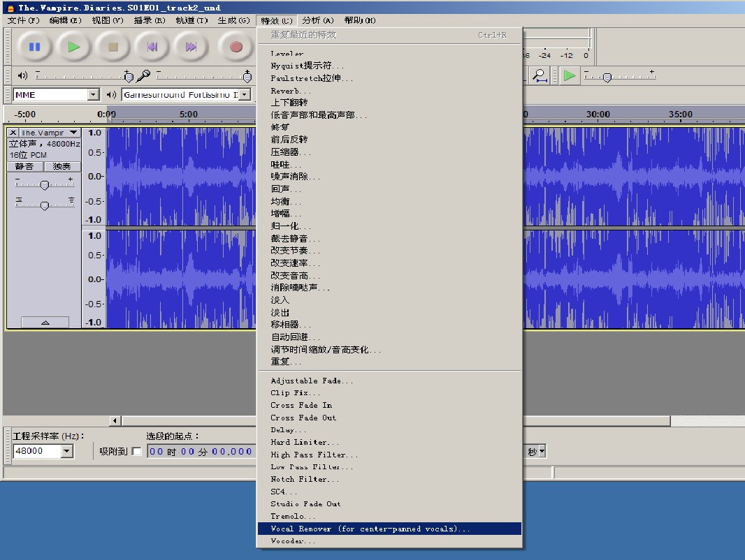Select the 增幅 amplify effect
This screenshot has width=745, height=560.
[389, 214]
